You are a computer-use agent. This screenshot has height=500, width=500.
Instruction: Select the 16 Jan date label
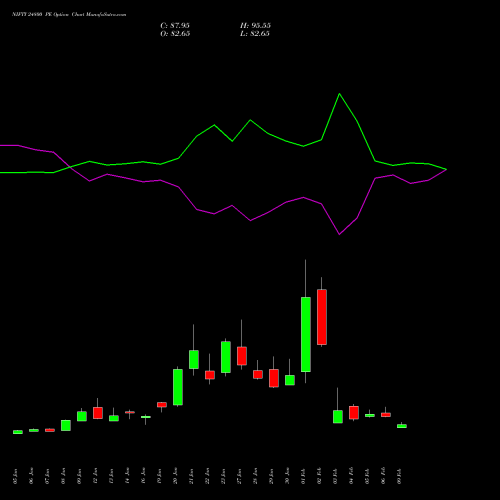coord(143,476)
